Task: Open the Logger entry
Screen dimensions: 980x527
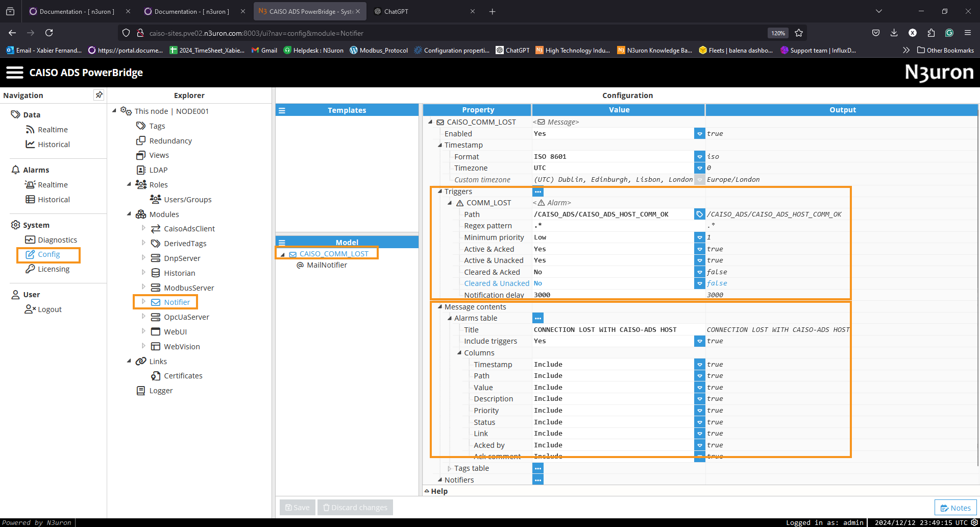Action: tap(154, 391)
